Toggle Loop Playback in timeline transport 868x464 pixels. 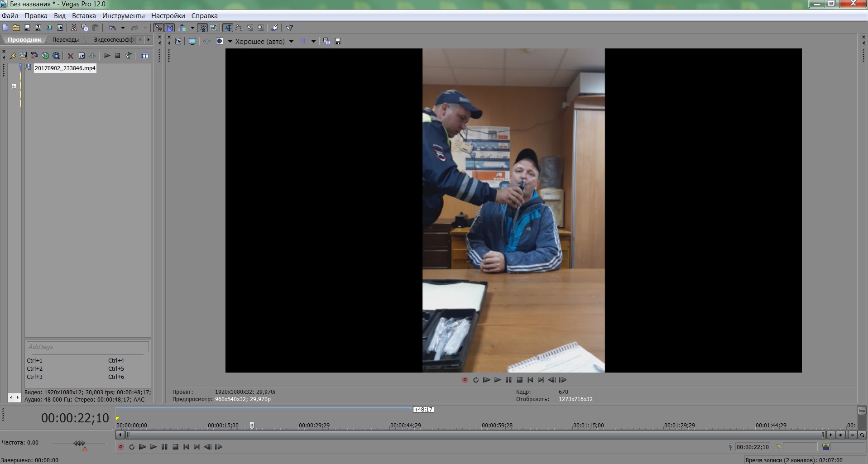[132, 447]
